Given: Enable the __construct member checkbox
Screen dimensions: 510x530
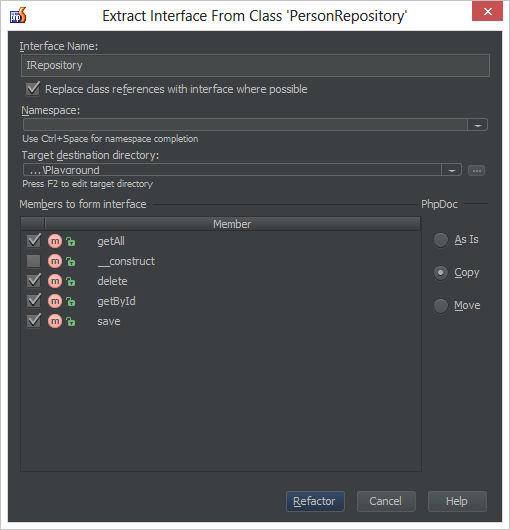Looking at the screenshot, I should click(x=33, y=261).
